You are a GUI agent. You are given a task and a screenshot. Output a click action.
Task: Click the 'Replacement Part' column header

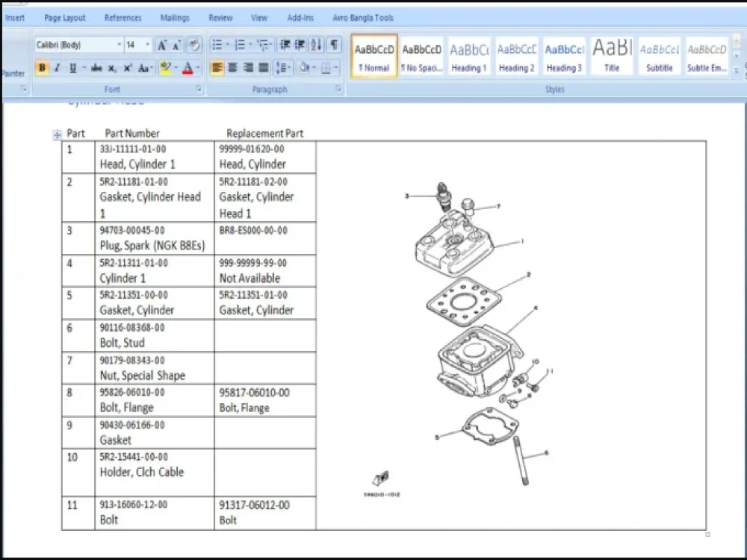pos(265,134)
